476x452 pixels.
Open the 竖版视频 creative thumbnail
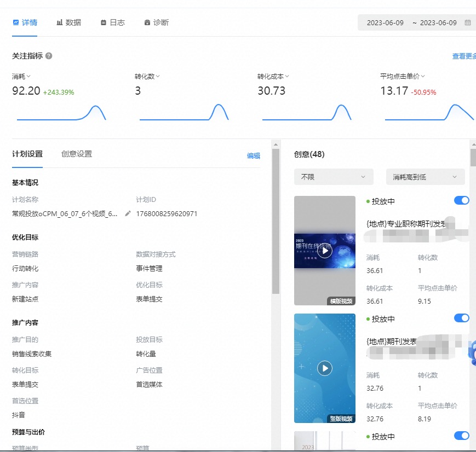coord(325,368)
